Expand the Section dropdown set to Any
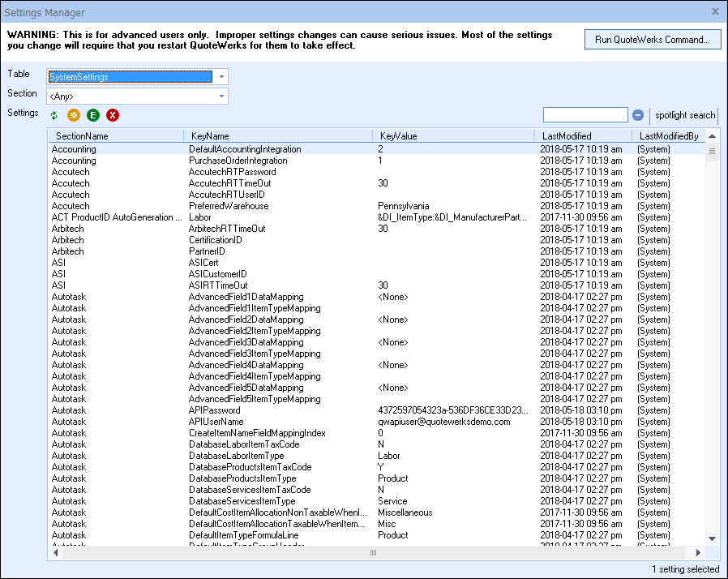 221,96
